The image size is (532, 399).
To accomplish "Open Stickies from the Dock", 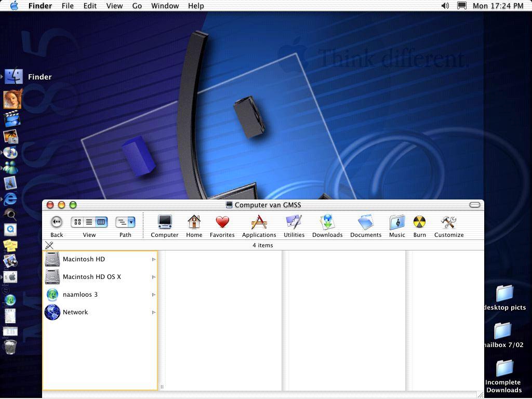I will pos(10,245).
